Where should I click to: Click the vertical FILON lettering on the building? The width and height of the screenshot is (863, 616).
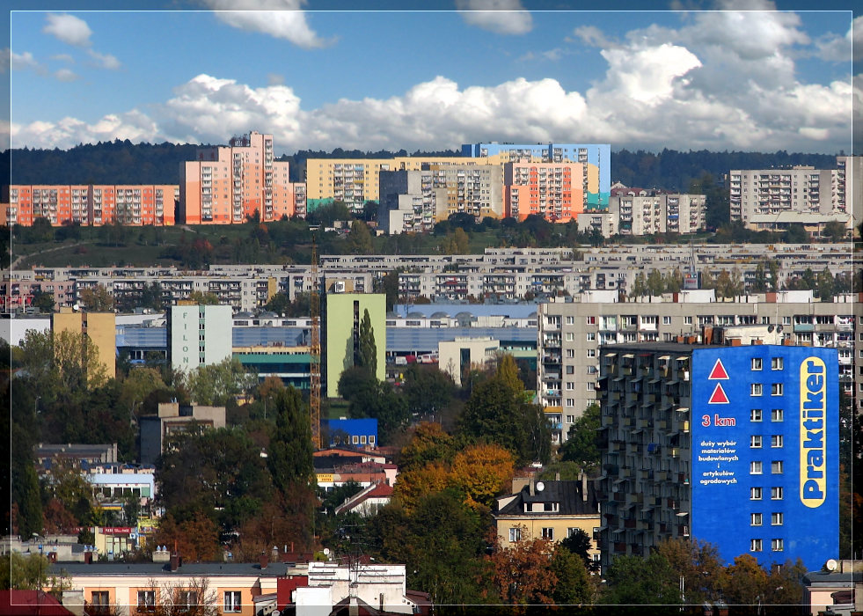(x=185, y=336)
